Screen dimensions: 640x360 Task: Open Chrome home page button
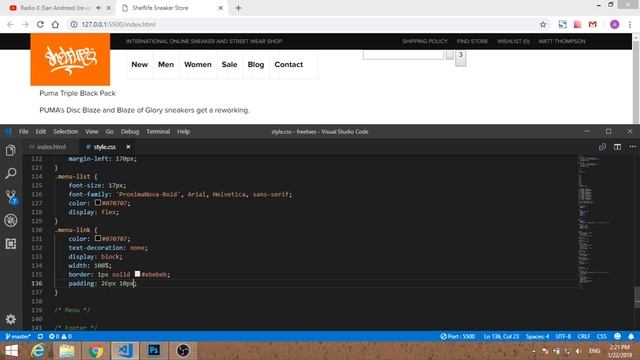click(x=55, y=24)
